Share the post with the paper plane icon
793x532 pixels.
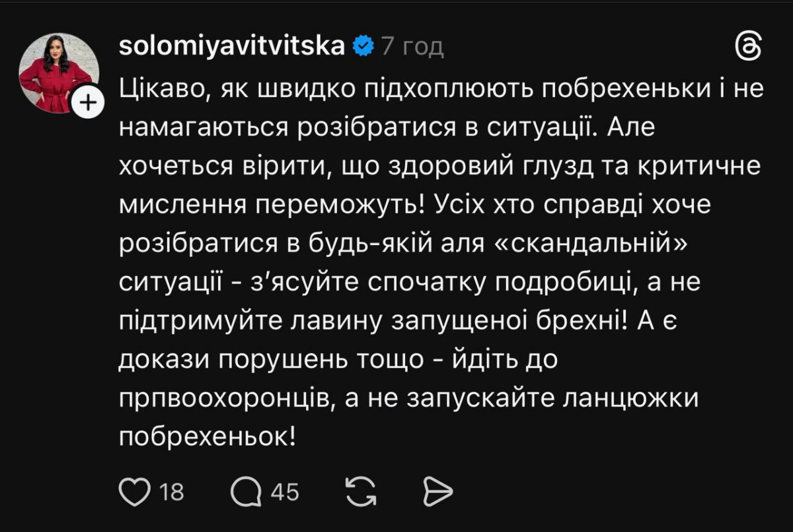click(437, 492)
